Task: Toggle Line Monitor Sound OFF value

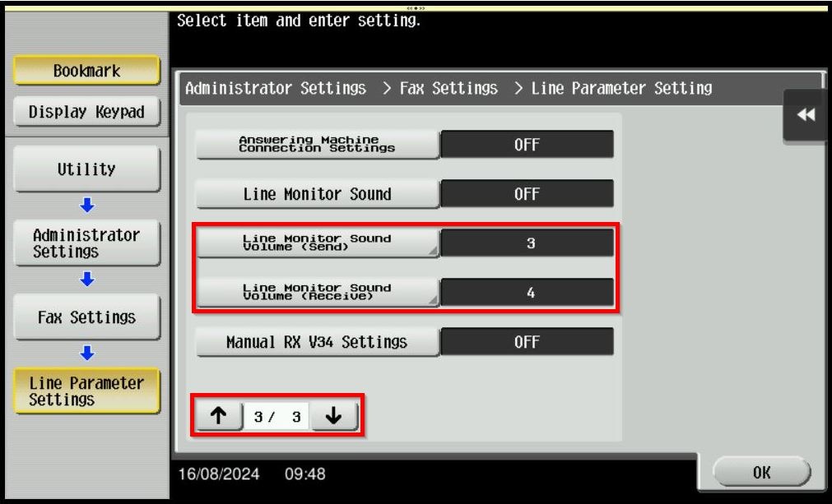Action: pyautogui.click(x=527, y=194)
